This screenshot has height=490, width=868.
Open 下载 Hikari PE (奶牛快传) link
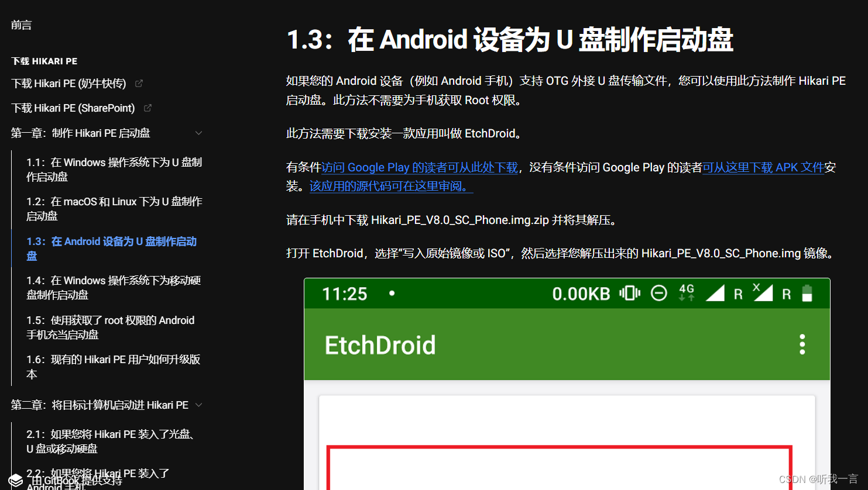point(68,84)
